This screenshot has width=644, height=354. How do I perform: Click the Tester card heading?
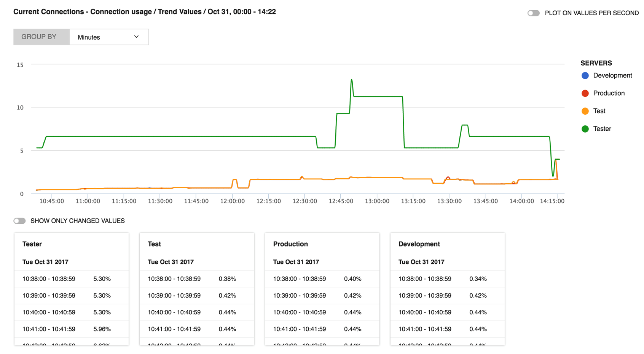[x=32, y=244]
